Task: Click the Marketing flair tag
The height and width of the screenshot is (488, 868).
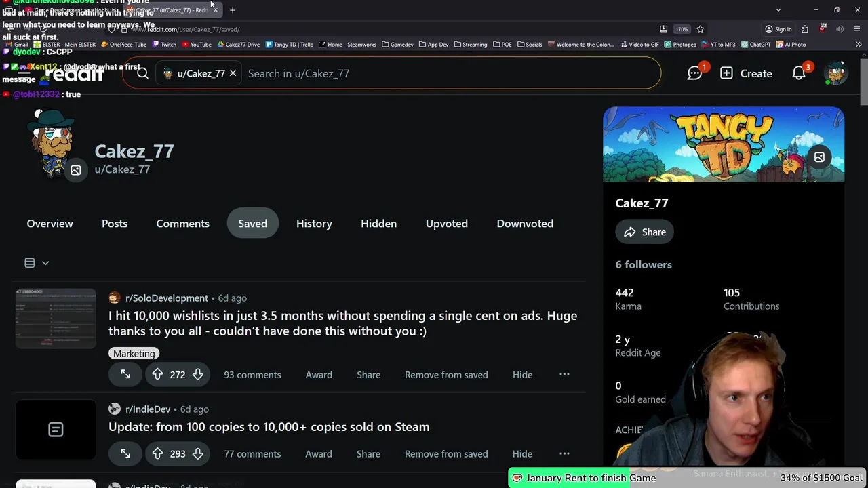Action: tap(134, 354)
